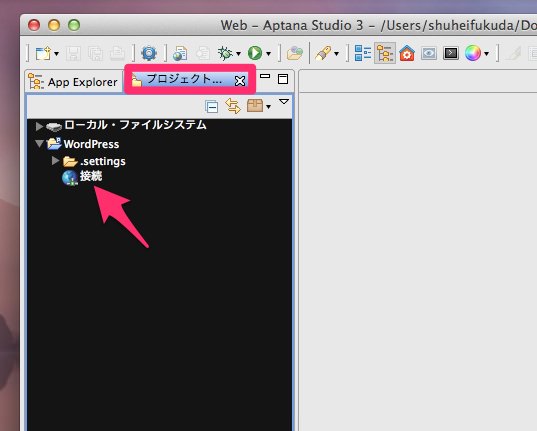
Task: Switch to the App Explorer tab
Action: click(73, 82)
